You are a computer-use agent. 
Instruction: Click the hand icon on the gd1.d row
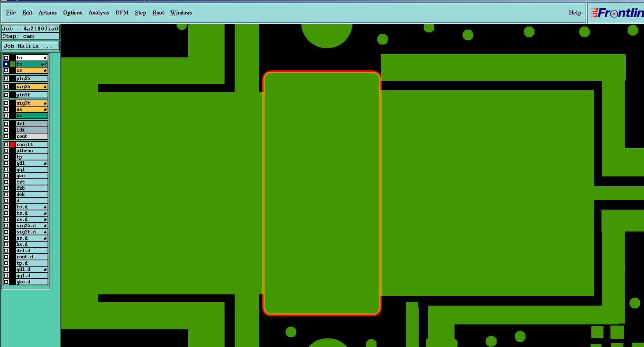(x=45, y=269)
